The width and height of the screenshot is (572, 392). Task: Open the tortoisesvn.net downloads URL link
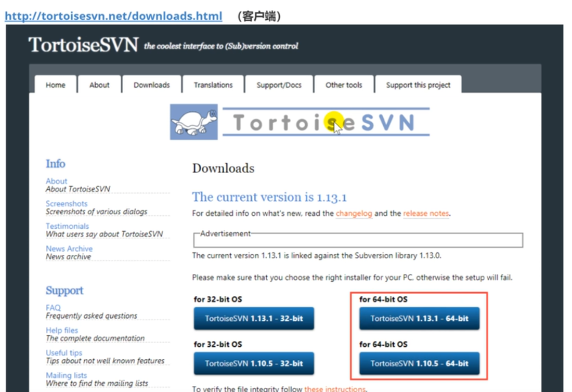pyautogui.click(x=113, y=16)
